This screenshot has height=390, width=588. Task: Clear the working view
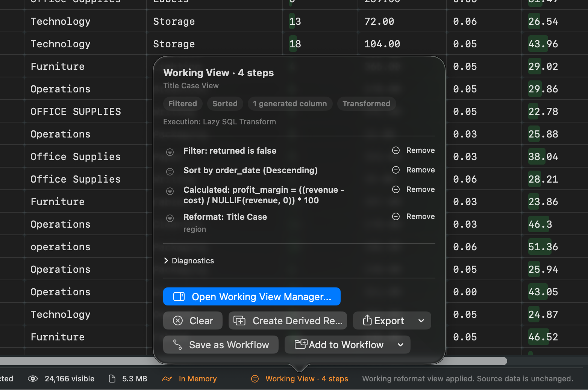[x=193, y=320]
